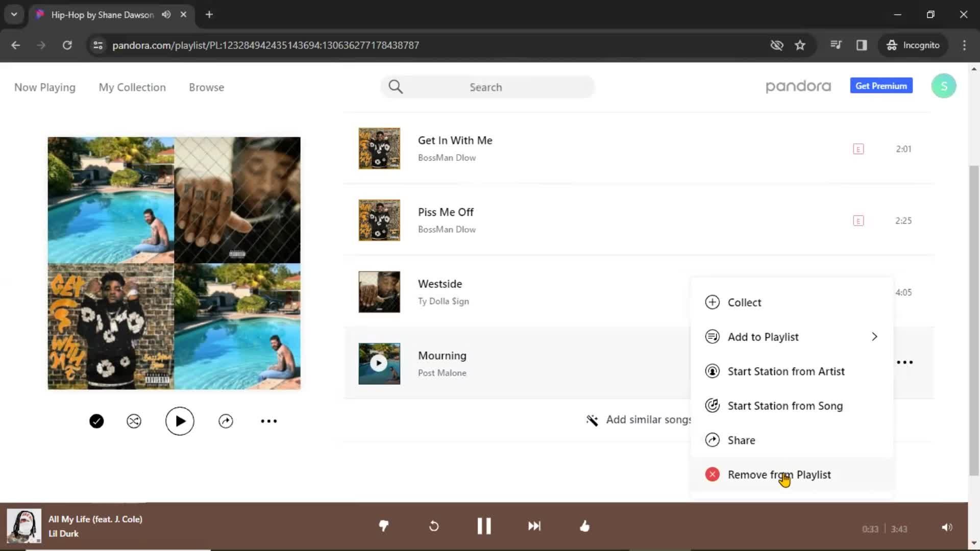980x551 pixels.
Task: Click Lil Durk artist name in player
Action: coord(63,534)
